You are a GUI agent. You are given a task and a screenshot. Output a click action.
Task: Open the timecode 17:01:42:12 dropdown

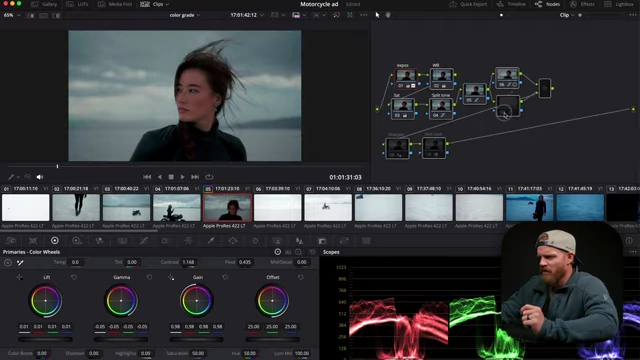pos(247,15)
